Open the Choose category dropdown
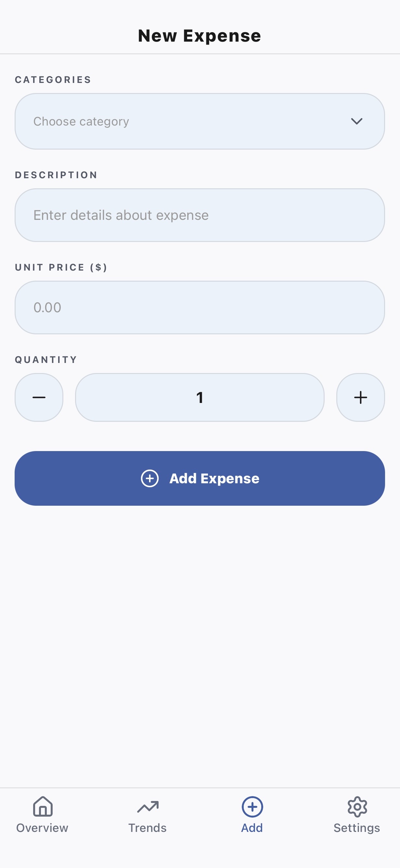Screen dimensions: 400x868 pyautogui.click(x=188, y=121)
